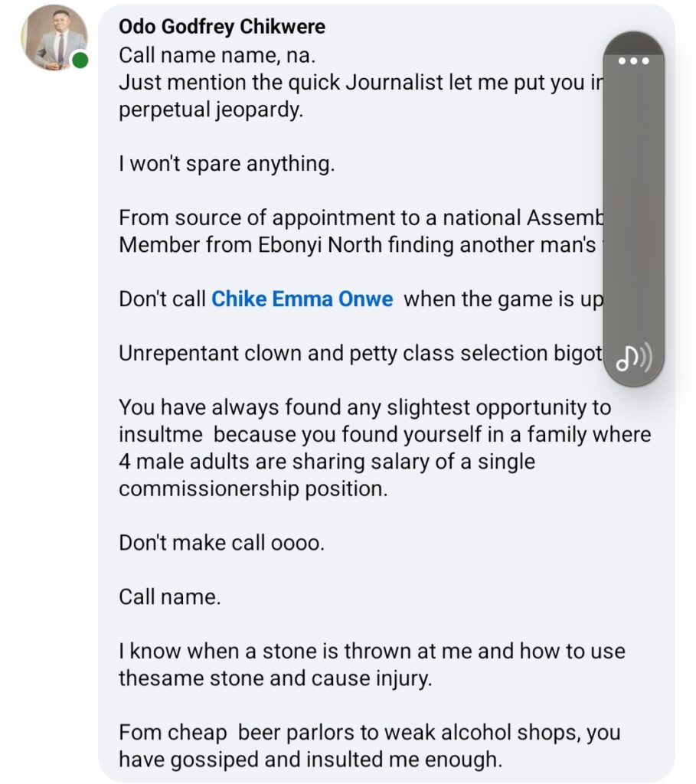Open the three-dot options on volume panel

coord(633,60)
